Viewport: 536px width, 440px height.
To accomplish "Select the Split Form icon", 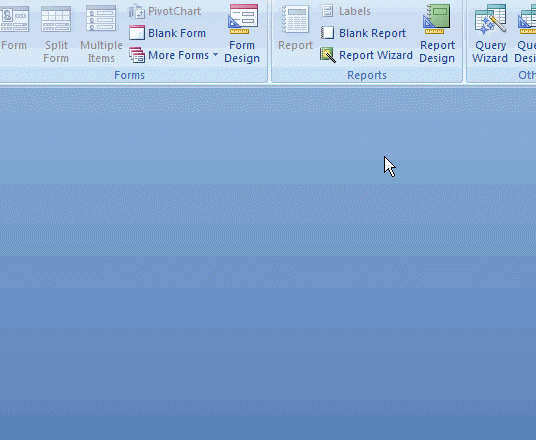I will click(x=56, y=19).
